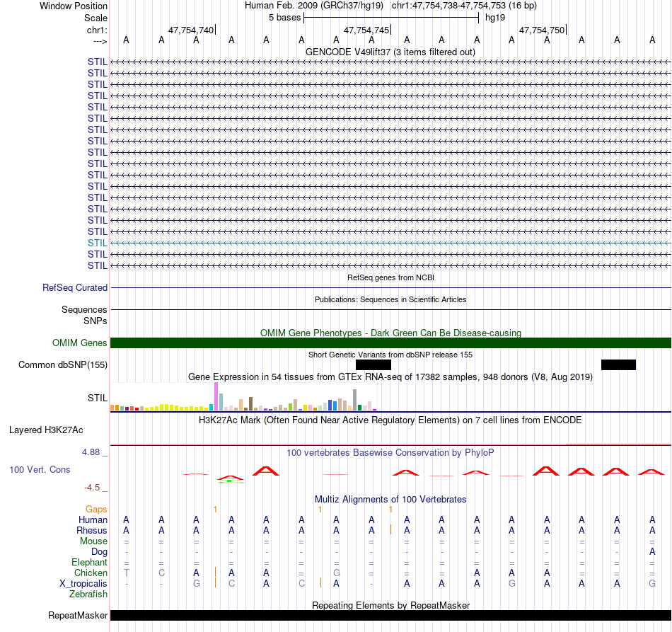Select dbSNP variant block after 47,754,750
672x632 pixels.
click(618, 365)
